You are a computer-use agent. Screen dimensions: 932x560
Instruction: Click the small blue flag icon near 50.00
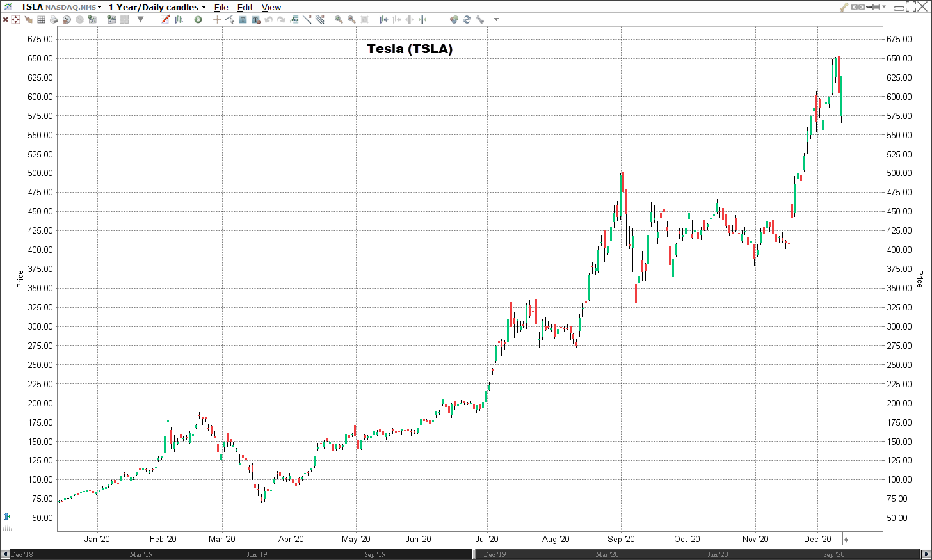7,516
